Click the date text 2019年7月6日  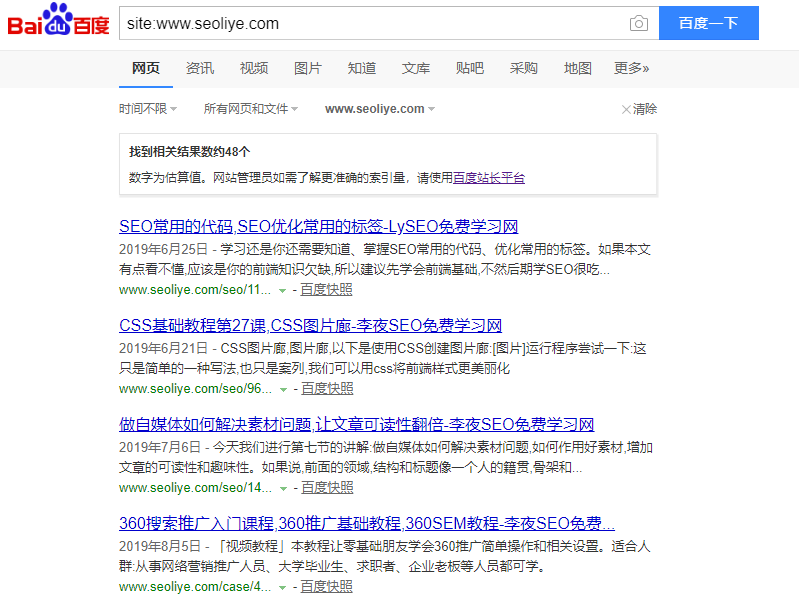click(x=160, y=447)
